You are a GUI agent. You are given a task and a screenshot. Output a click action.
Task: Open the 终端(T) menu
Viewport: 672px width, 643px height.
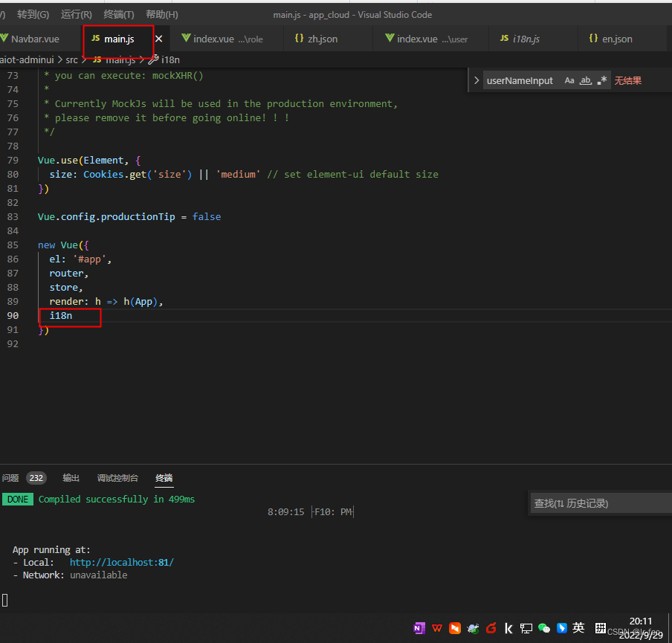[119, 15]
